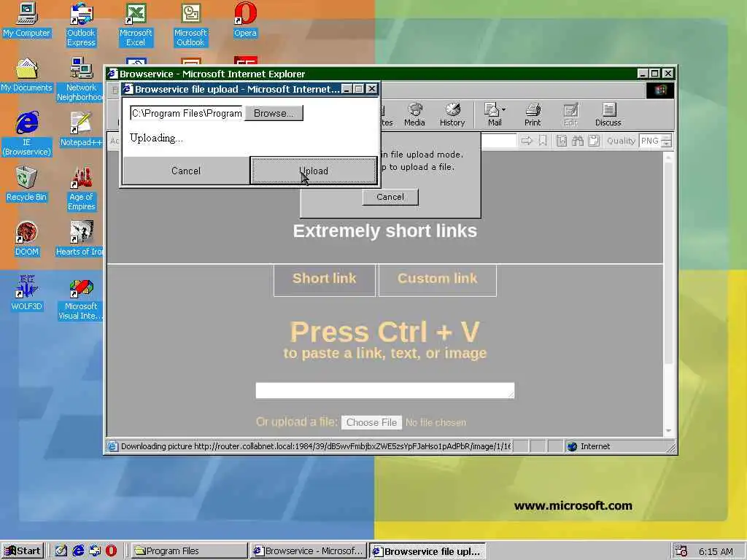Click the Print toolbar button
747x560 pixels.
point(533,114)
